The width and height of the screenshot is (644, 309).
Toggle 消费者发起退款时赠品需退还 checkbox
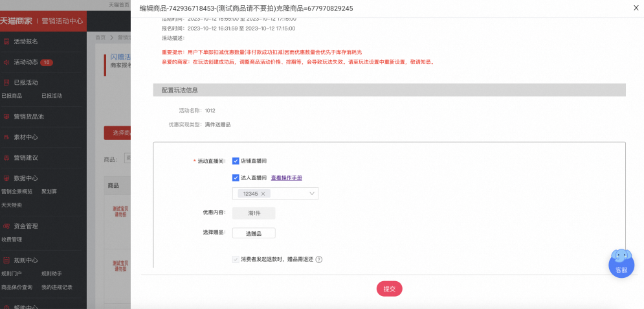[x=236, y=260]
